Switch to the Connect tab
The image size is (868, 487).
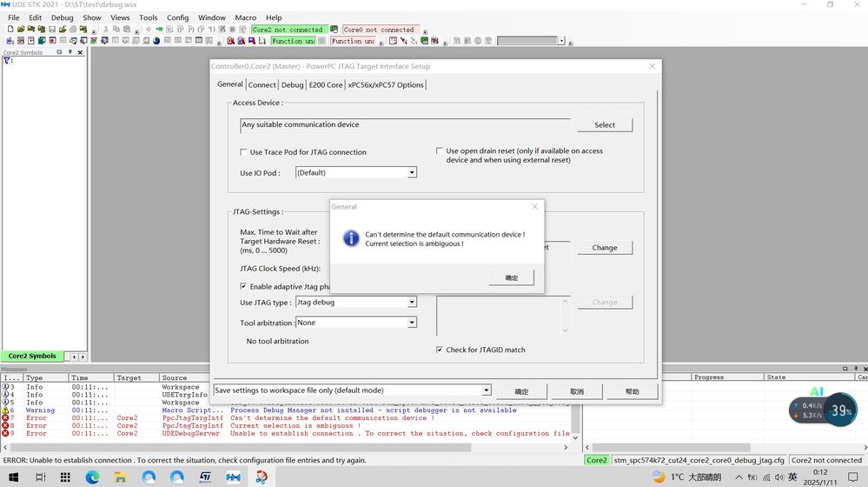262,84
